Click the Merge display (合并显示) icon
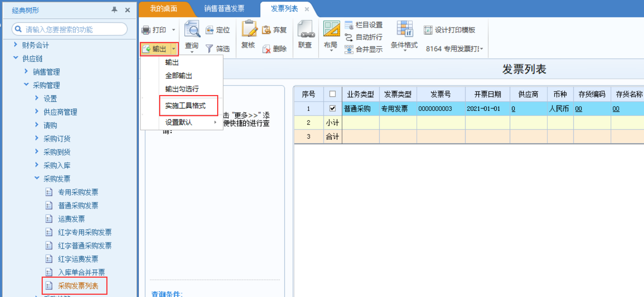The width and height of the screenshot is (644, 297). click(x=349, y=49)
